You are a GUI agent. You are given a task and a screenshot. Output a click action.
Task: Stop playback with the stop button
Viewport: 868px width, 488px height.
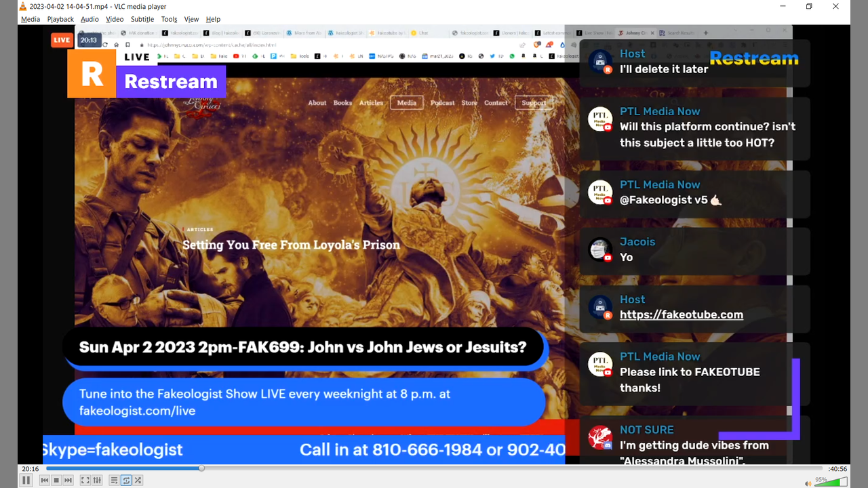point(56,481)
